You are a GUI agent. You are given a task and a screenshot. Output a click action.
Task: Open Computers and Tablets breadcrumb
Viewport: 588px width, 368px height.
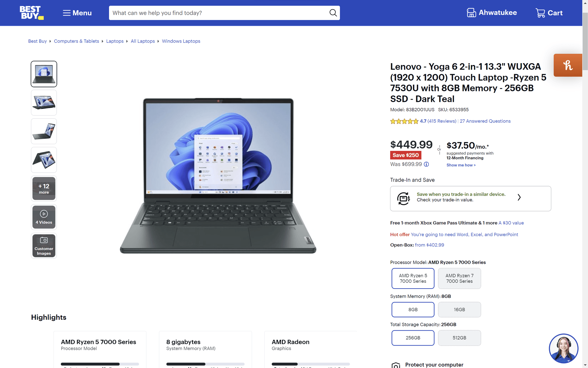77,41
